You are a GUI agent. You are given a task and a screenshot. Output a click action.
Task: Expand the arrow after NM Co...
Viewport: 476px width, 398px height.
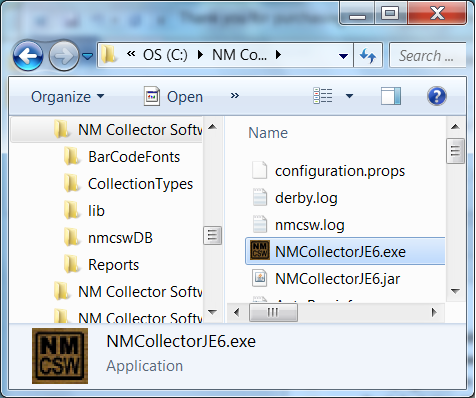point(278,55)
